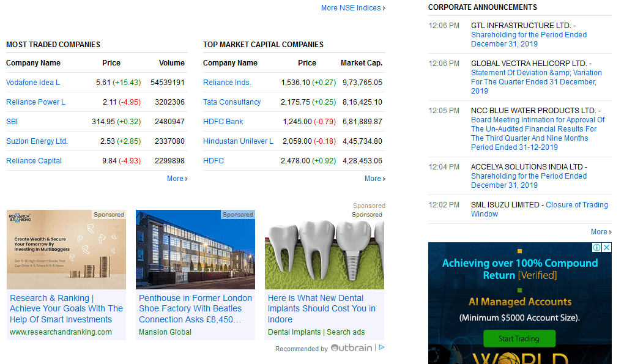Click Tata Consultancy price 2,175.75
The height and width of the screenshot is (364, 624).
[x=295, y=102]
